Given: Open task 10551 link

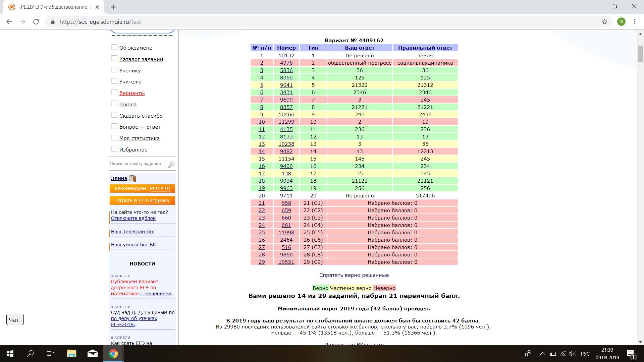Looking at the screenshot, I should tap(286, 262).
